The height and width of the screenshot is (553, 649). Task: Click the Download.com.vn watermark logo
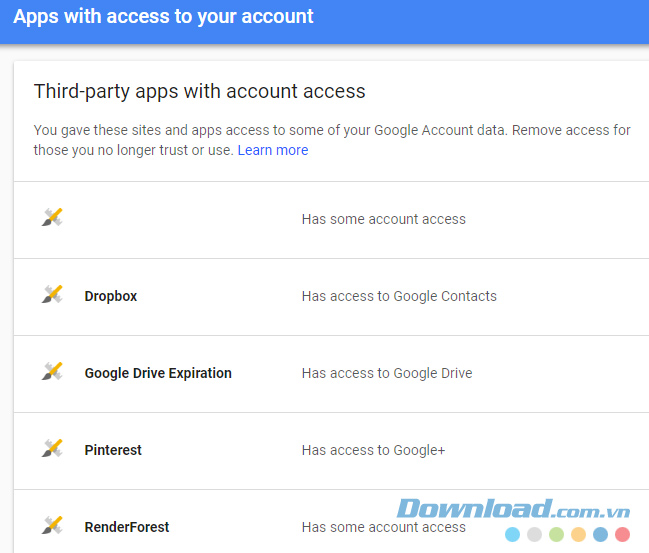click(x=511, y=508)
